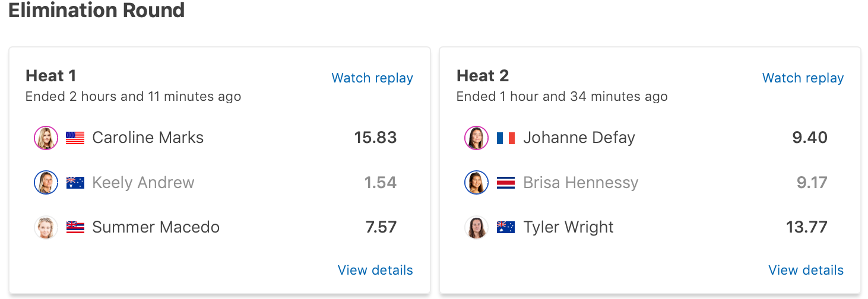Click Johanne Defay's avatar photo
The width and height of the screenshot is (868, 299).
pyautogui.click(x=476, y=138)
